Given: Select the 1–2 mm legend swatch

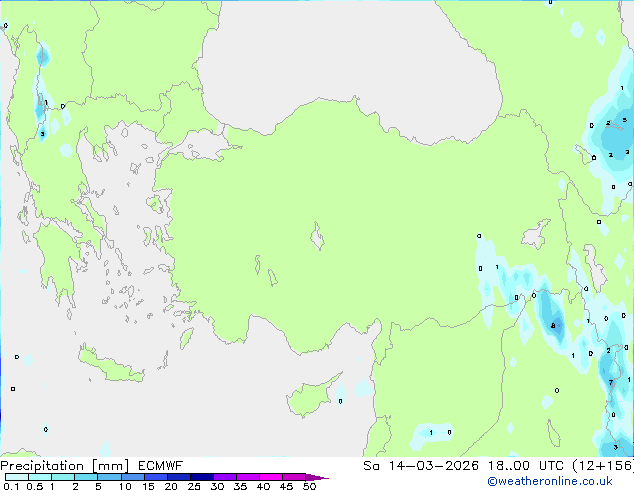Looking at the screenshot, I should pyautogui.click(x=63, y=477).
